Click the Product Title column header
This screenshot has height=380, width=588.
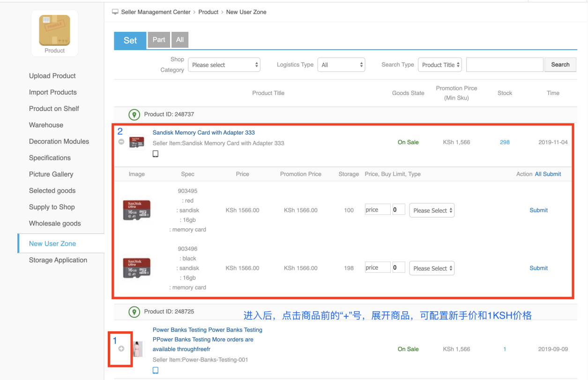pos(268,93)
